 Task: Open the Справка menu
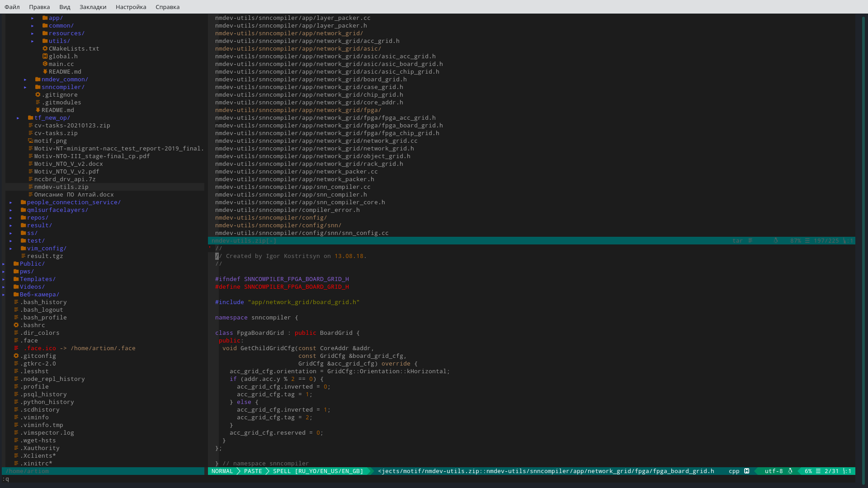click(167, 7)
